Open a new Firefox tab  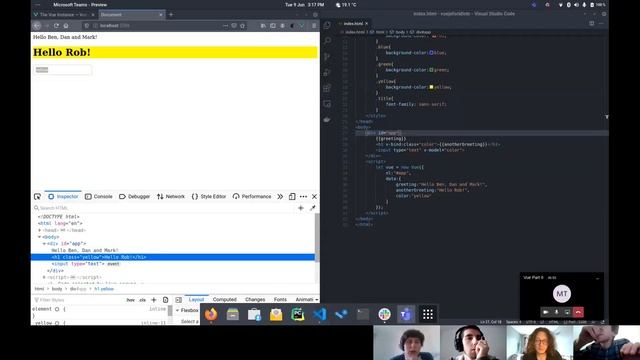pyautogui.click(x=171, y=15)
